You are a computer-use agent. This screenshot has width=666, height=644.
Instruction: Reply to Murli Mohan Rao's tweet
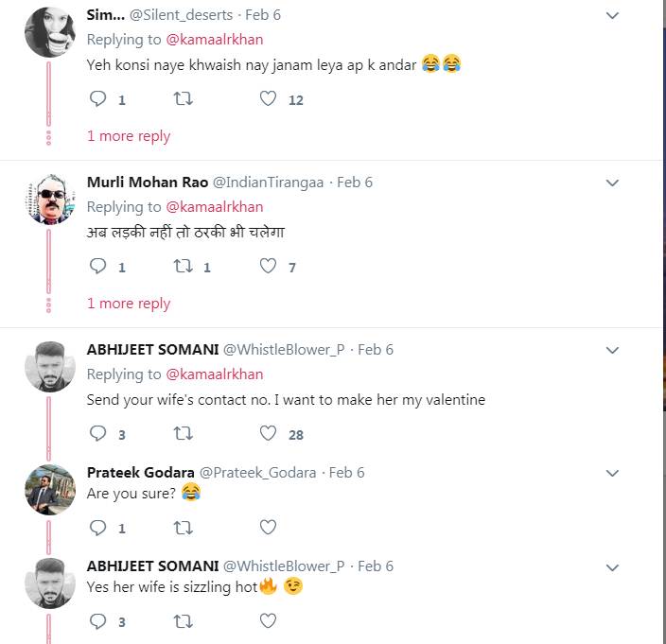(x=97, y=267)
